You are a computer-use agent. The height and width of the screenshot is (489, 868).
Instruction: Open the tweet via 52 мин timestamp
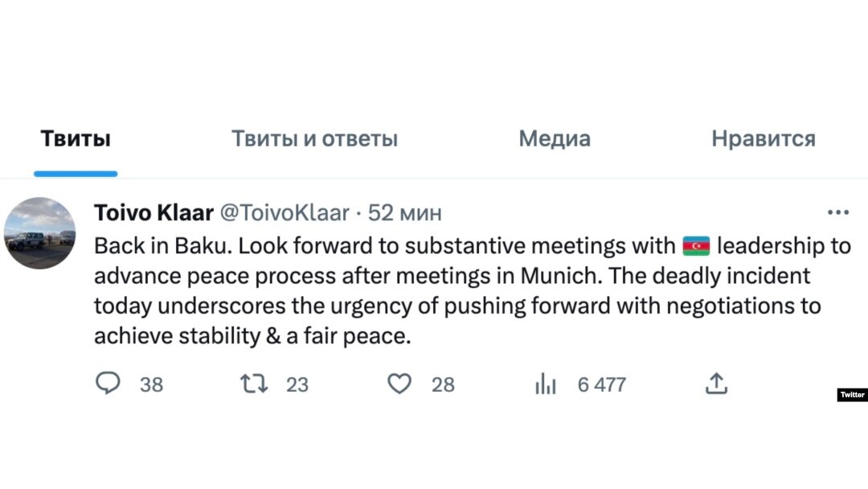[x=405, y=213]
